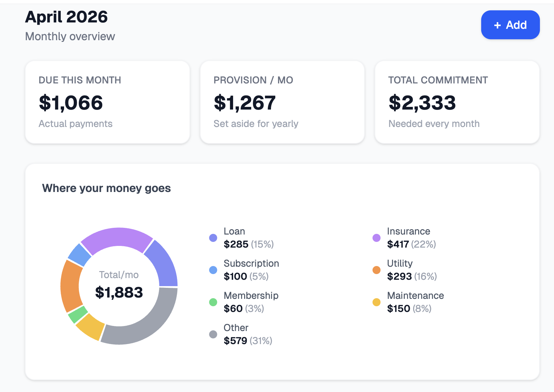554x392 pixels.
Task: Select the Insurance label in the legend
Action: coord(408,231)
